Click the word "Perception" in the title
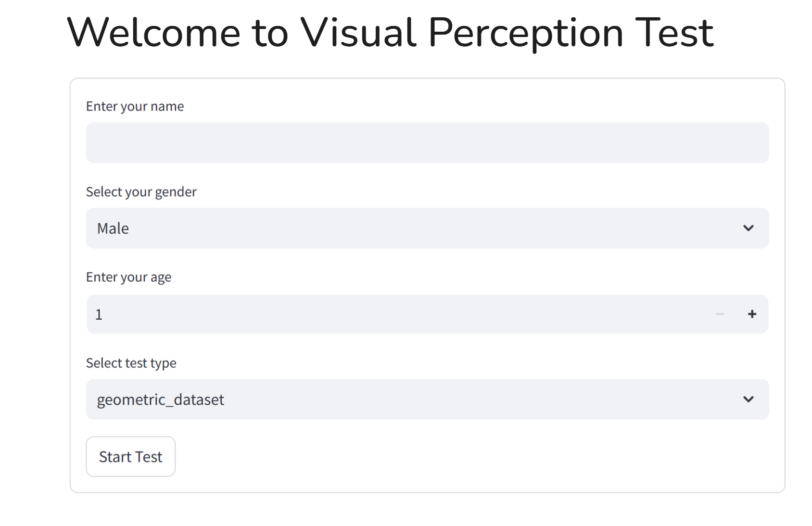 pos(525,33)
